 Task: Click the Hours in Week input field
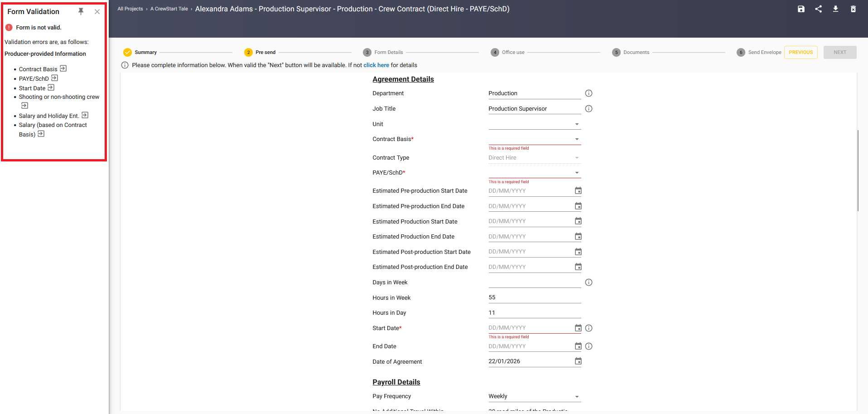tap(534, 297)
